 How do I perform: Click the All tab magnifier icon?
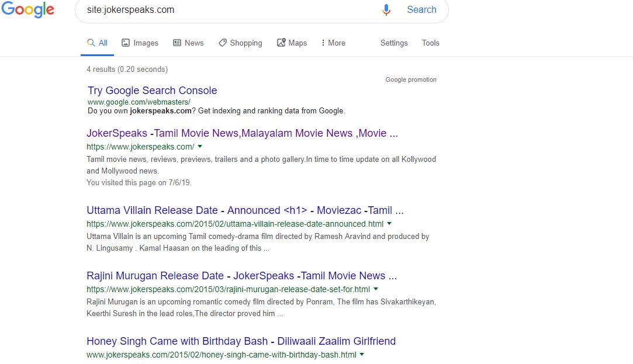point(91,43)
